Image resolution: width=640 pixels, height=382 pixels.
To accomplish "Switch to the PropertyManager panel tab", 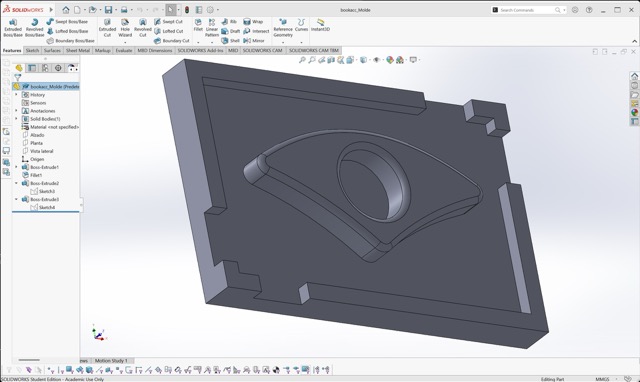I will pyautogui.click(x=32, y=68).
